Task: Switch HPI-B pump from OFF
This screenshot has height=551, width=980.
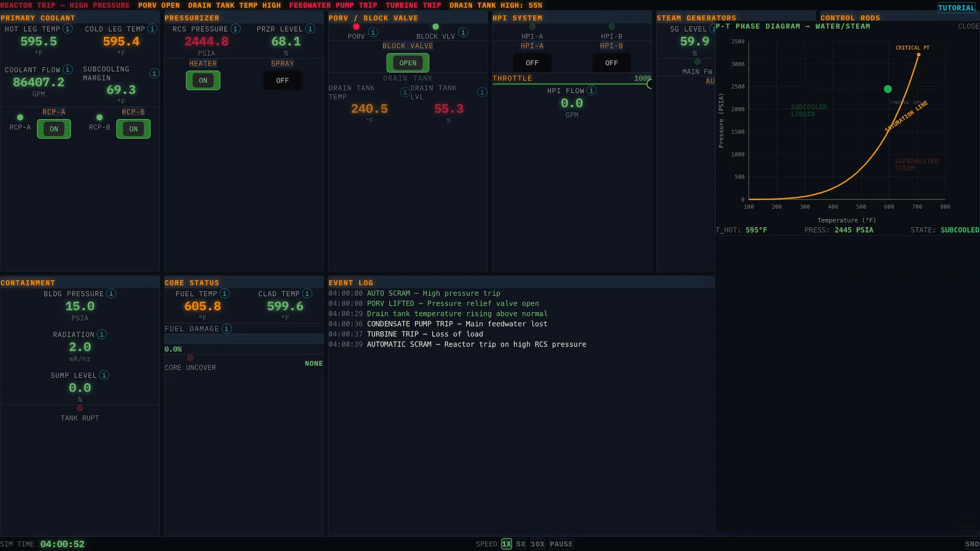Action: pyautogui.click(x=611, y=63)
